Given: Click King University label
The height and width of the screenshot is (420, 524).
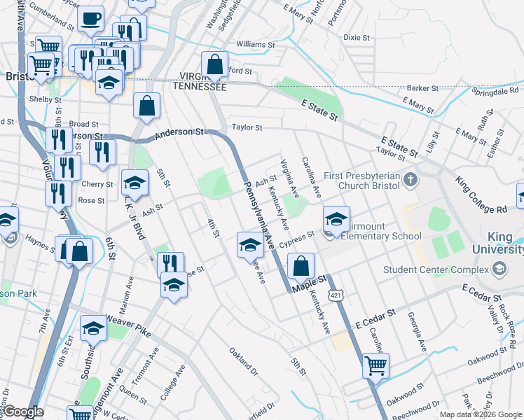Looking at the screenshot, I should [x=498, y=243].
